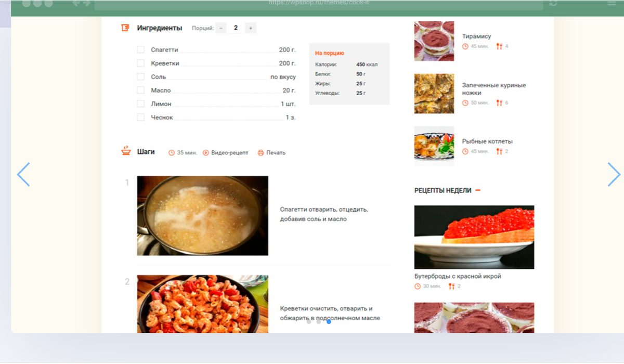Click the Спагетти 200 г. amount
Image resolution: width=624 pixels, height=364 pixels.
click(287, 50)
